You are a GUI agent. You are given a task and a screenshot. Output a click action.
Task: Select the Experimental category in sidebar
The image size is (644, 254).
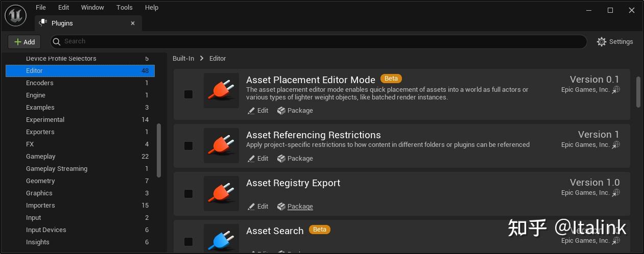pos(45,120)
